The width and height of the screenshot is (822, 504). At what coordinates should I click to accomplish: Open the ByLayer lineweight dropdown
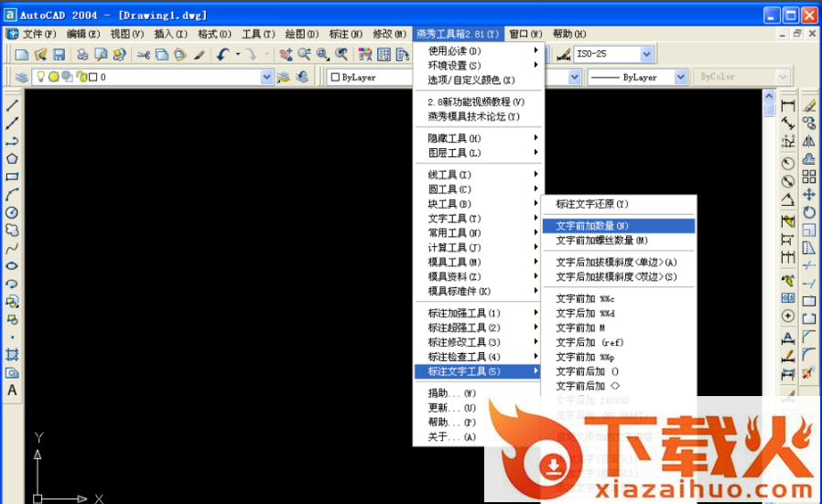coord(680,77)
